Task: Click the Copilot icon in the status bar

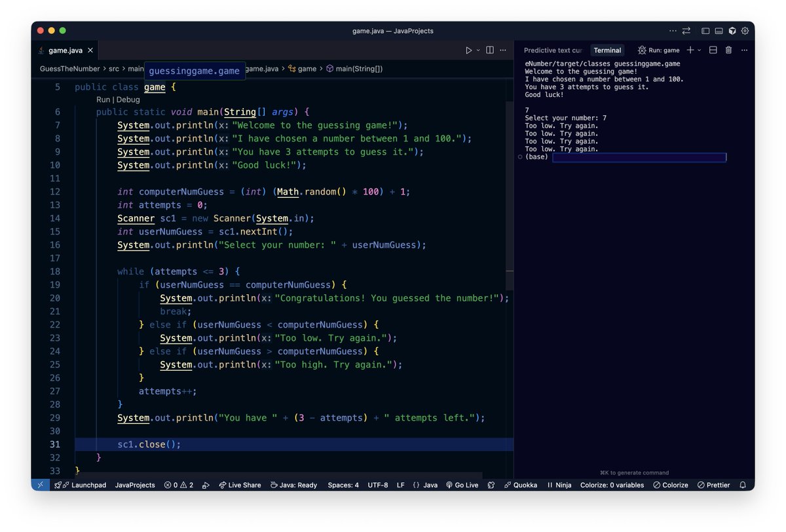Action: tap(491, 485)
